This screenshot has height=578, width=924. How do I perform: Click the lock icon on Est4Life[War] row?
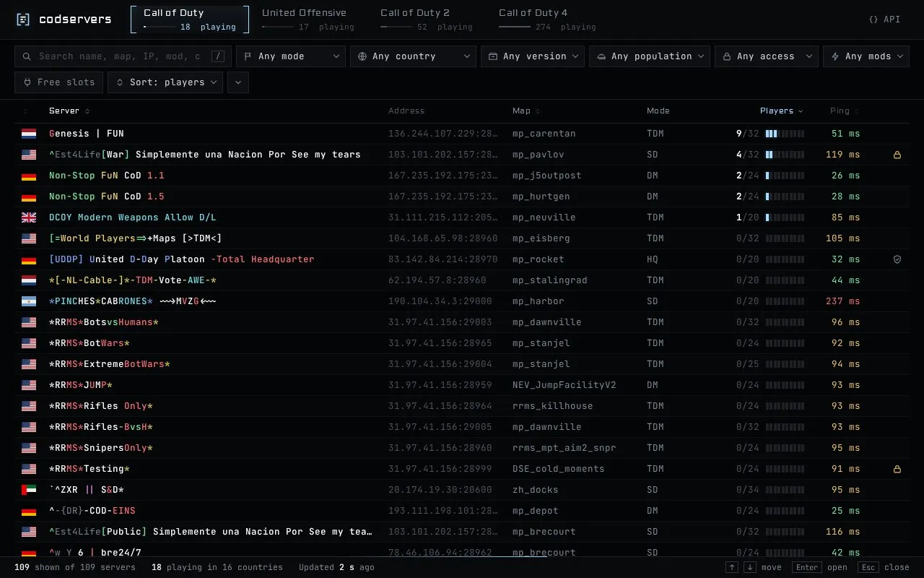(897, 155)
